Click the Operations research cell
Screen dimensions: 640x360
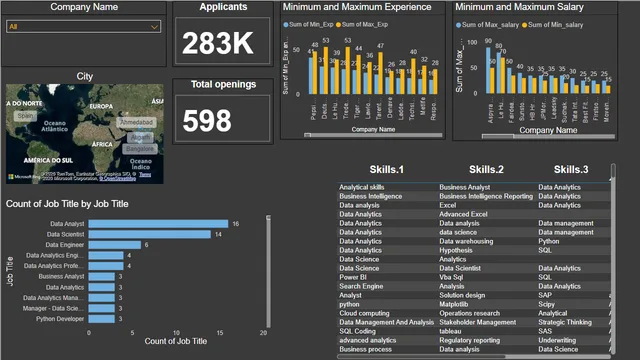(469, 313)
